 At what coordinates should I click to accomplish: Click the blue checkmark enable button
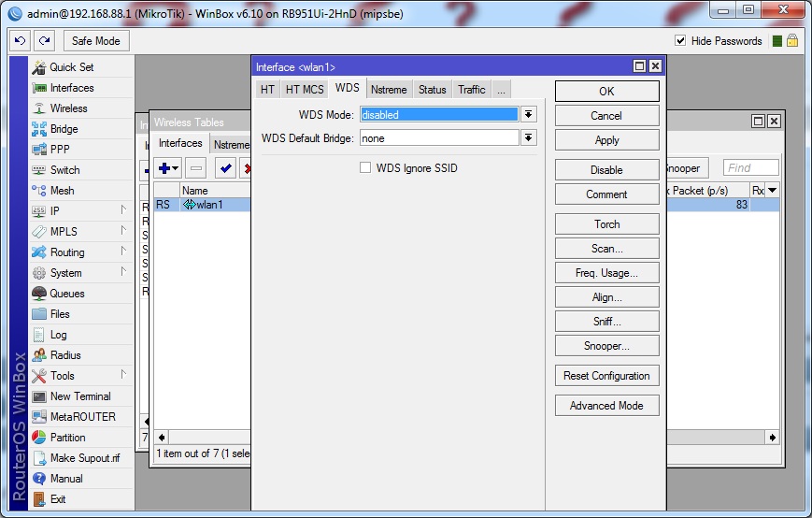(225, 168)
